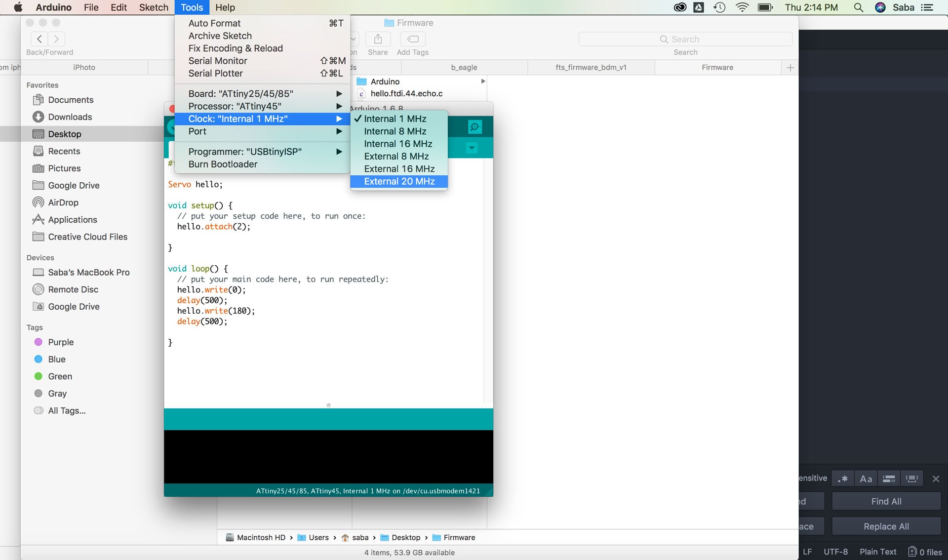Click Find All button in editor
The image size is (948, 560).
pos(886,502)
